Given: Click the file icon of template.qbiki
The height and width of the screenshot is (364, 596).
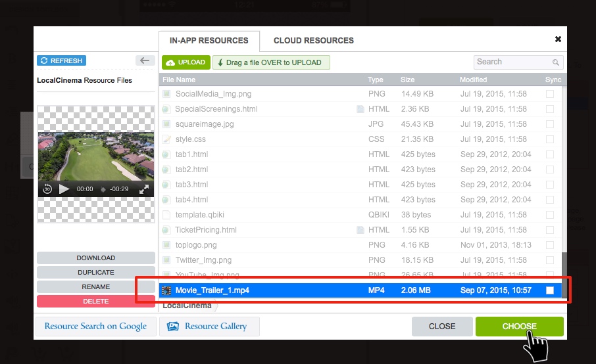Looking at the screenshot, I should [166, 215].
